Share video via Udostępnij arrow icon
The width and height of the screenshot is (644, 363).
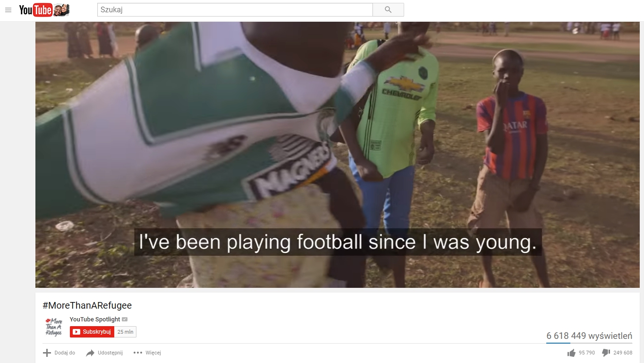(x=90, y=353)
